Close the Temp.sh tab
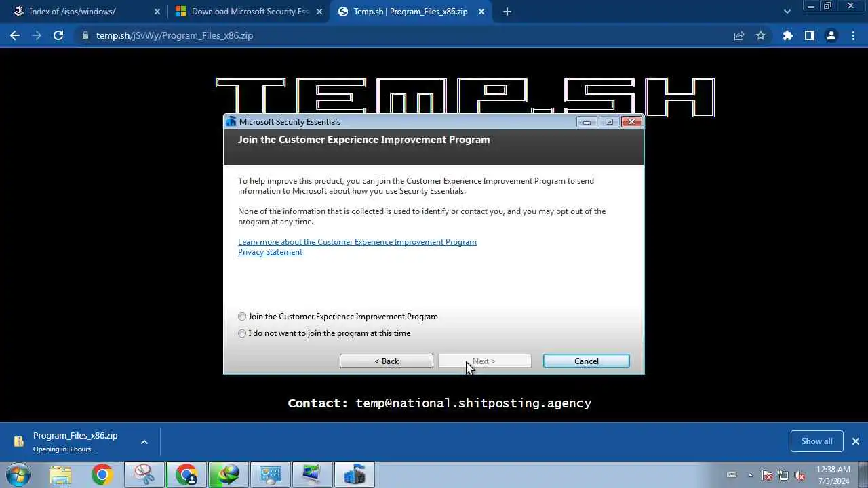This screenshot has width=868, height=488. pos(481,12)
